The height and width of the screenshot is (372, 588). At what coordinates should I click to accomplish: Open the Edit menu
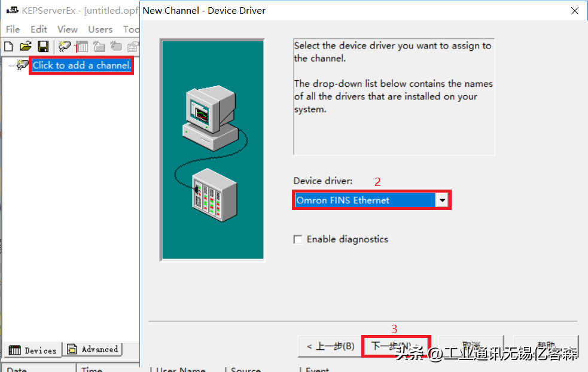tap(39, 29)
